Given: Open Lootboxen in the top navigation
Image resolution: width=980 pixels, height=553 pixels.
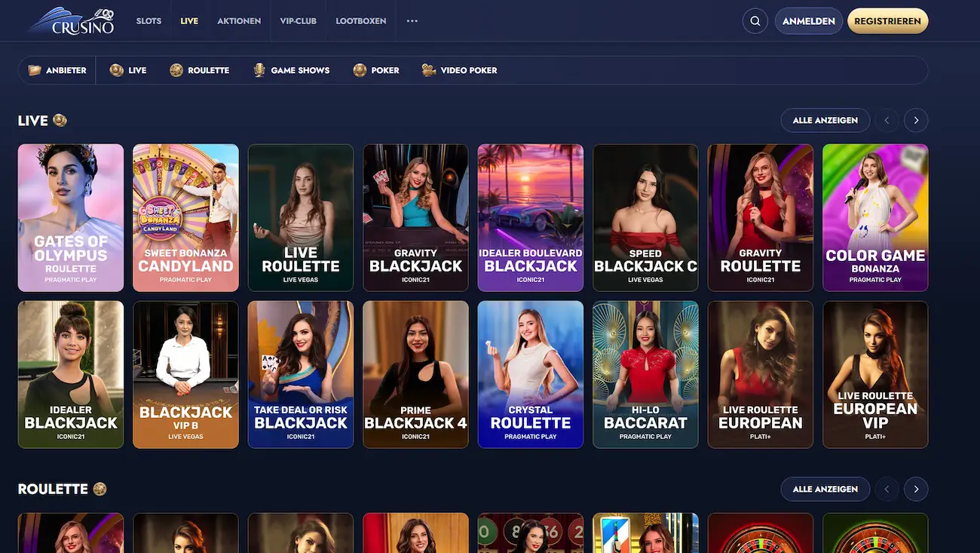Looking at the screenshot, I should click(x=361, y=21).
